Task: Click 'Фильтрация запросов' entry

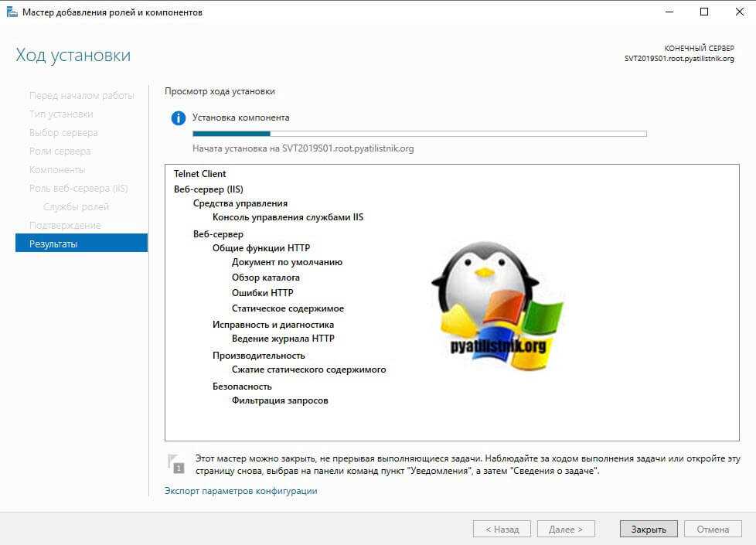Action: point(280,400)
